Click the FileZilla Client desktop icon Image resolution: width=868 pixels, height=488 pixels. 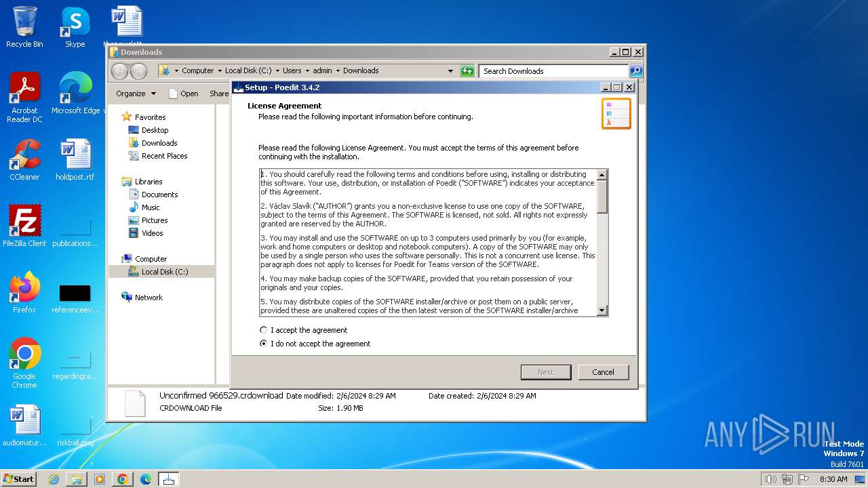[x=24, y=226]
